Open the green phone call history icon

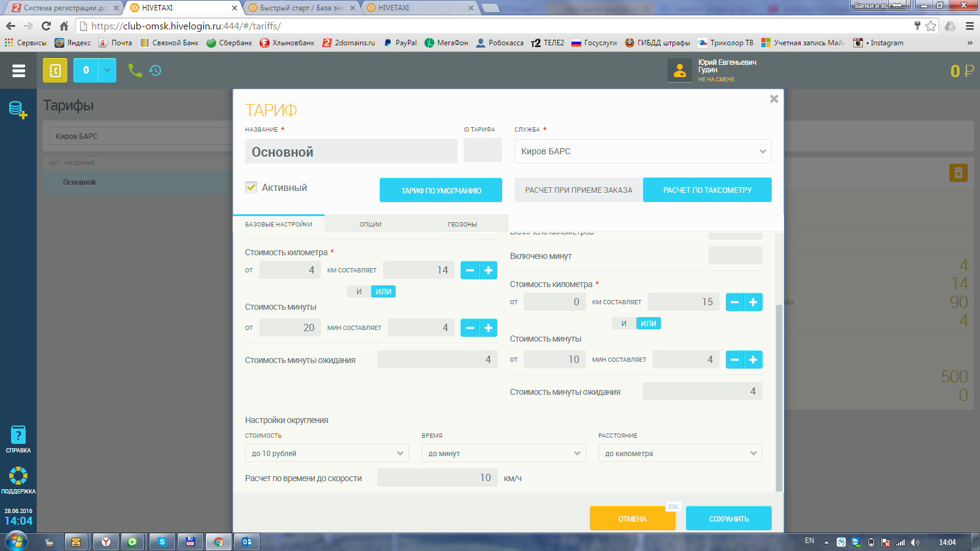[144, 71]
